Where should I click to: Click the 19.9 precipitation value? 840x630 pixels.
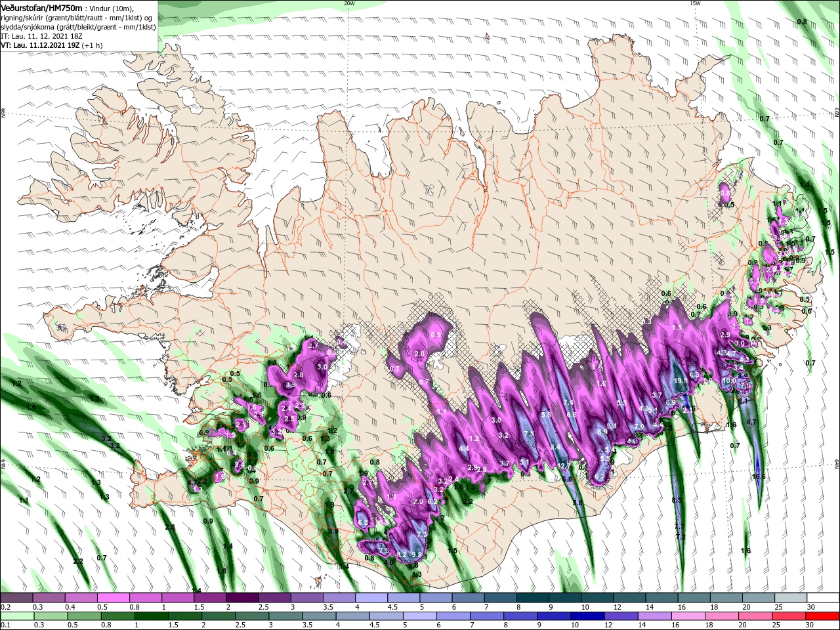[680, 381]
